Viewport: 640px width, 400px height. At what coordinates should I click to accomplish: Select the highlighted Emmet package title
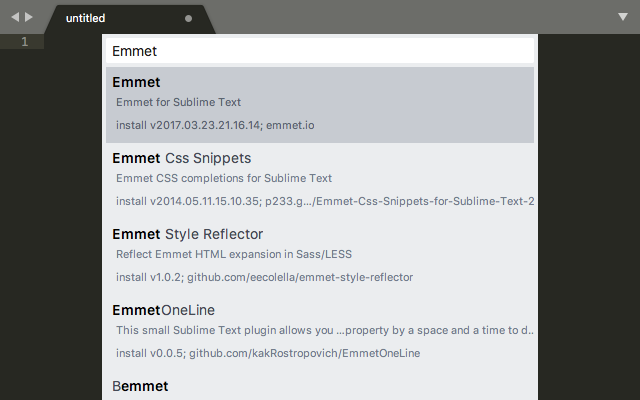click(137, 82)
